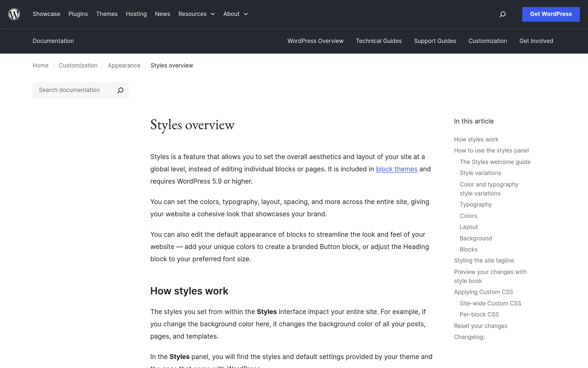This screenshot has width=588, height=368.
Task: Open Reset your changes section link
Action: point(480,326)
